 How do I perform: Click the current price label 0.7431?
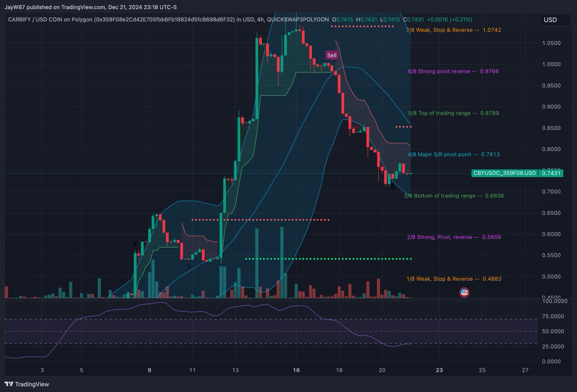[x=550, y=173]
